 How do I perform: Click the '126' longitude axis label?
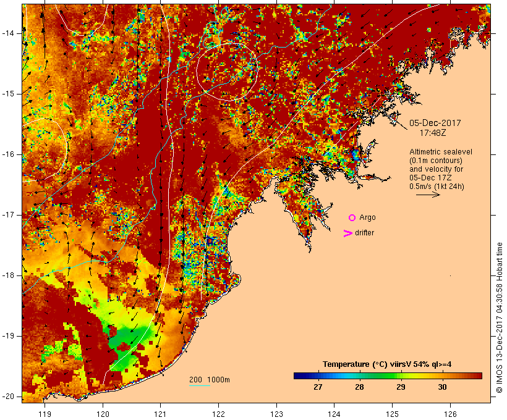coord(450,414)
